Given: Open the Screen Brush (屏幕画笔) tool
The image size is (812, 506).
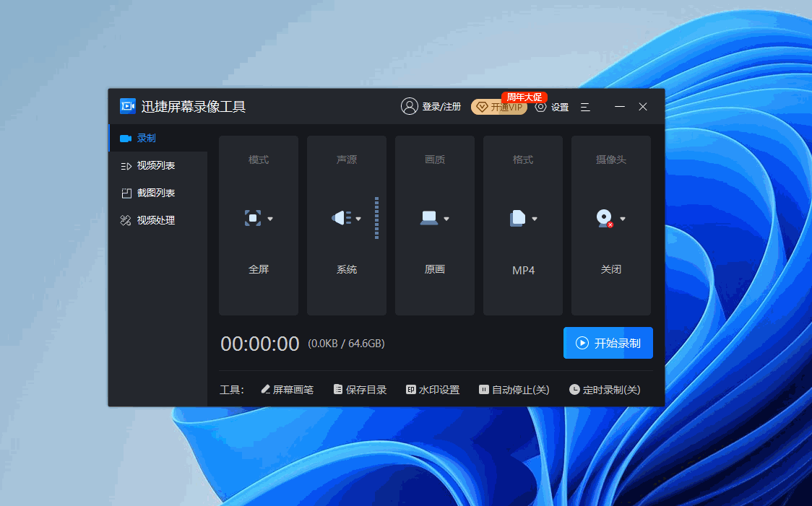Looking at the screenshot, I should pos(287,390).
